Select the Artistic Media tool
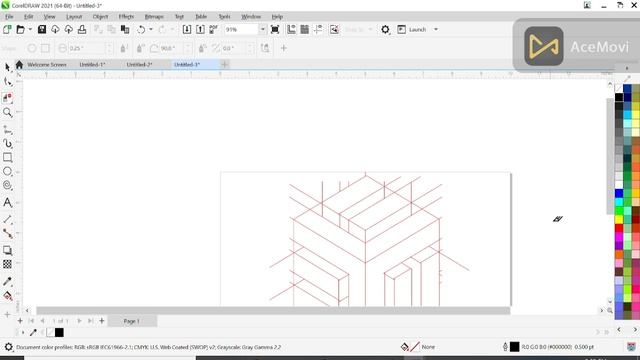 point(7,143)
